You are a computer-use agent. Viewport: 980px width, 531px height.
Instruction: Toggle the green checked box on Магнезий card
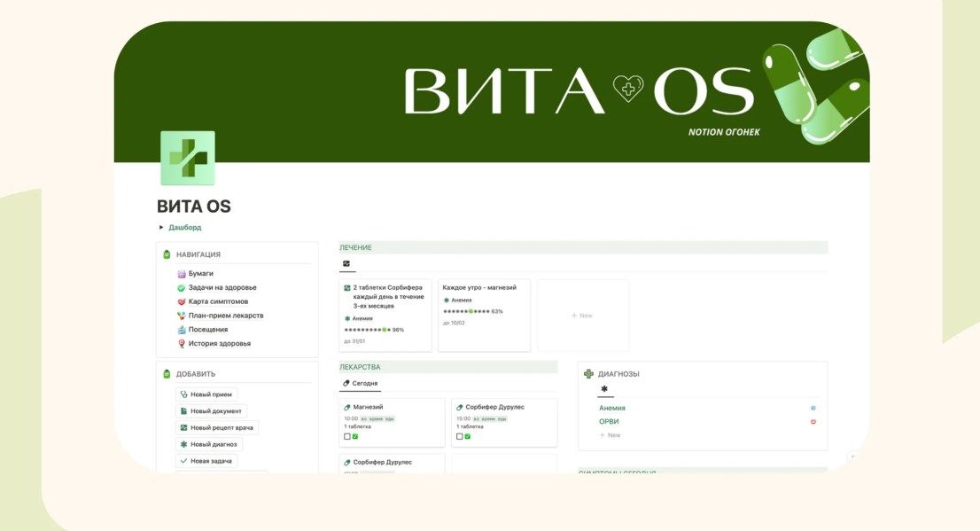pyautogui.click(x=355, y=436)
